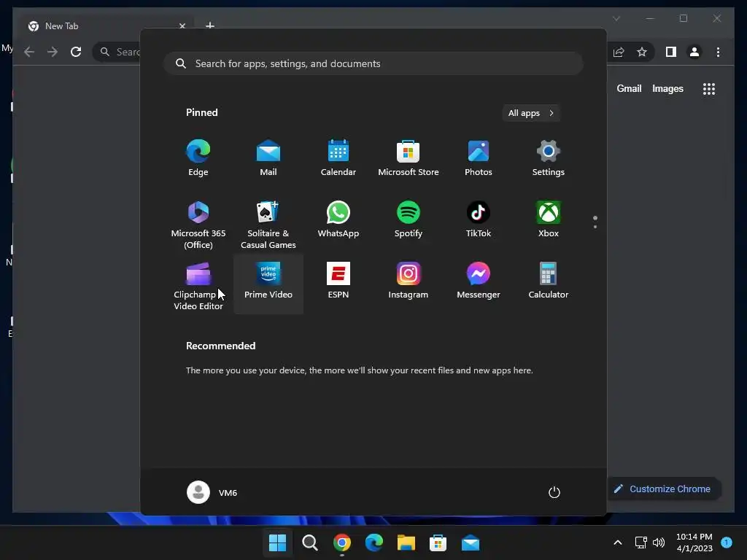Open Microsoft Store from the taskbar
747x560 pixels.
click(x=438, y=542)
